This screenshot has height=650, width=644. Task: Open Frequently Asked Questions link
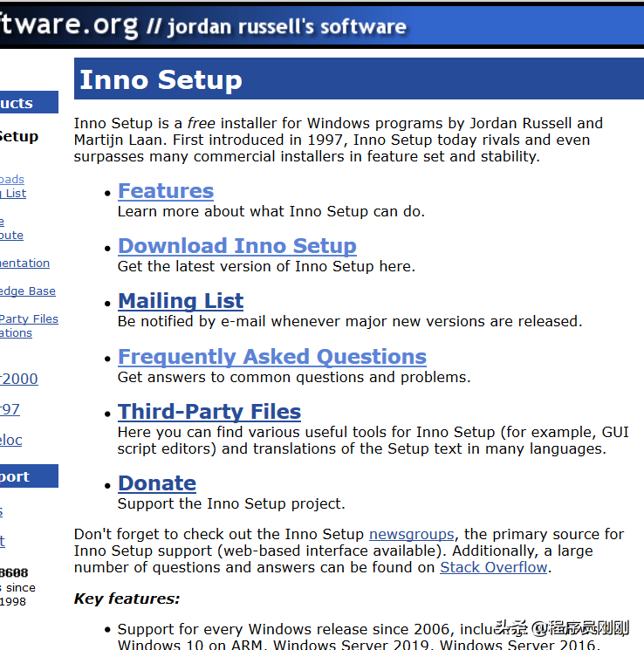click(x=272, y=357)
